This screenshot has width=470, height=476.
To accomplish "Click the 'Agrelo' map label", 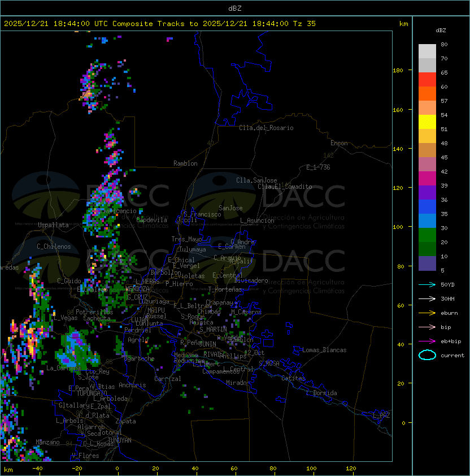I will (x=138, y=340).
